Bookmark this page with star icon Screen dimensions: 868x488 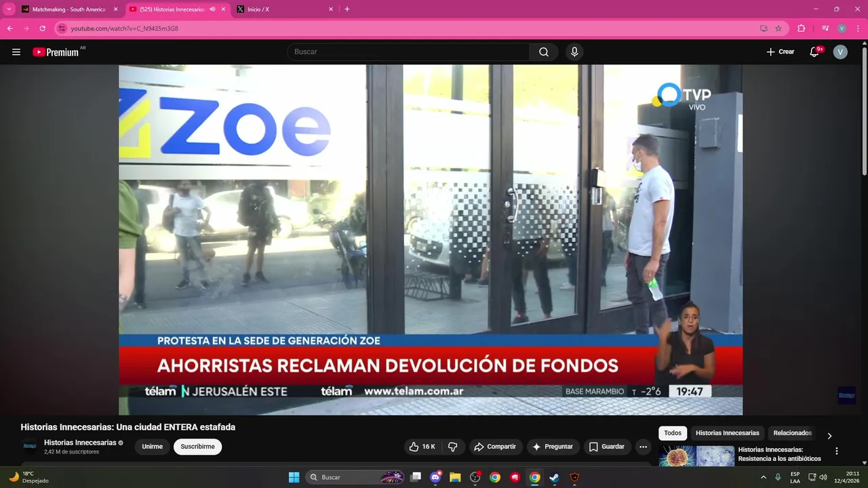(x=778, y=28)
